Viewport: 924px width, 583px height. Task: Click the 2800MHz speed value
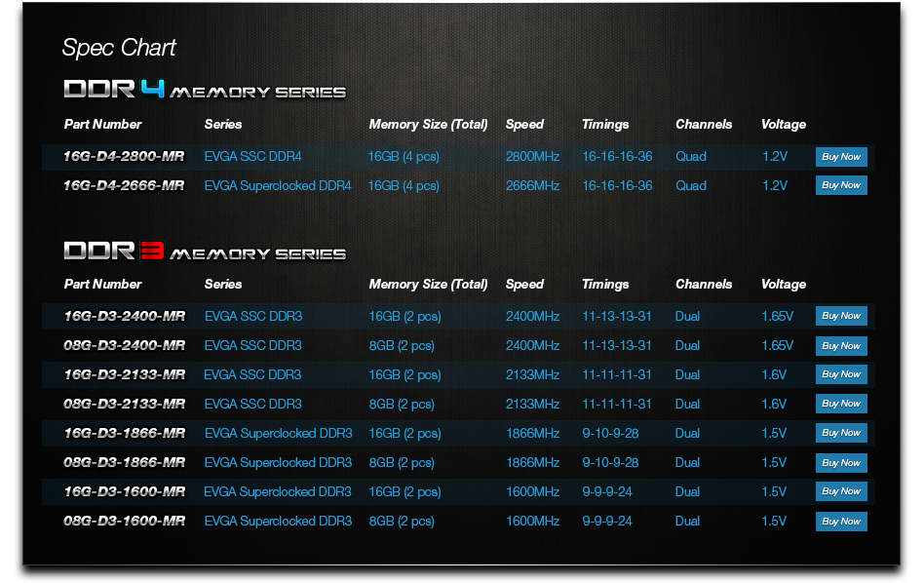pyautogui.click(x=533, y=156)
